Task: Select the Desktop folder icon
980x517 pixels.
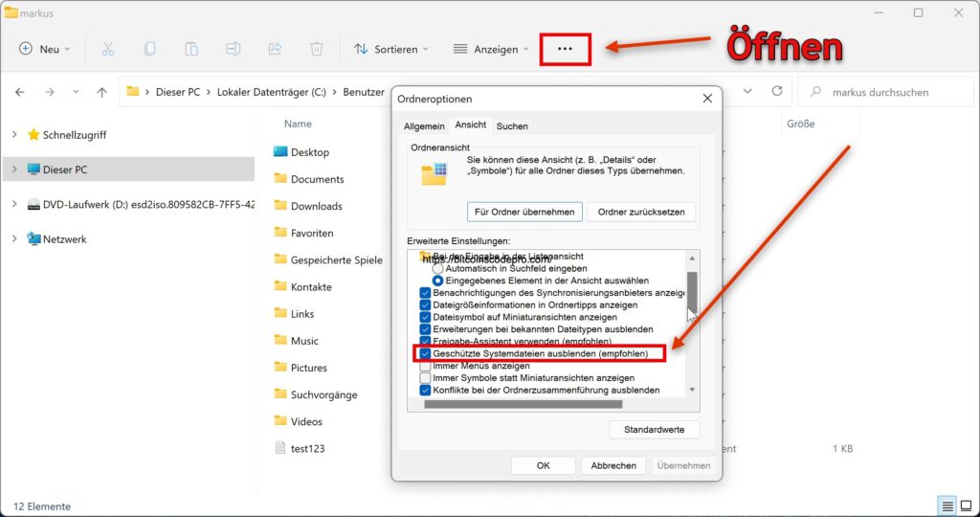Action: click(x=280, y=152)
